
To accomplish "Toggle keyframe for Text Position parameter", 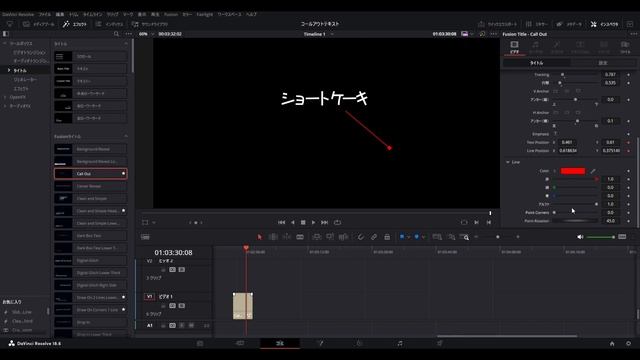I will click(x=629, y=142).
